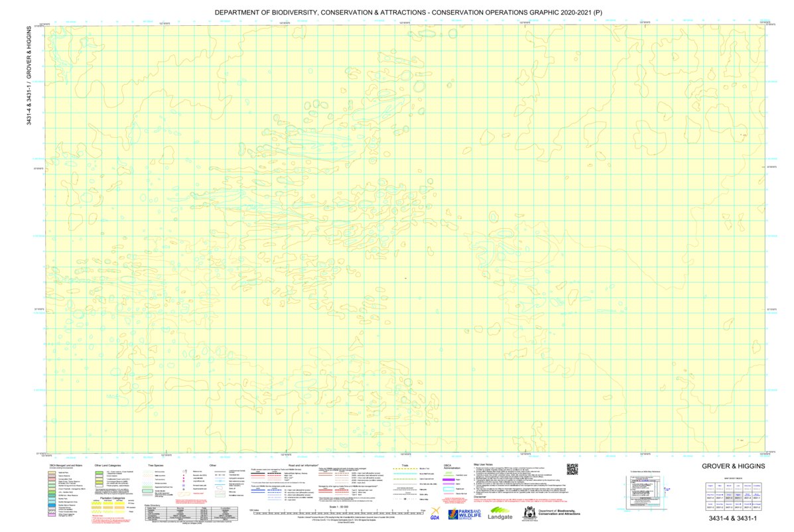Select the Landgate logo
Image resolution: width=794 pixels, height=532 pixels.
coord(499,514)
